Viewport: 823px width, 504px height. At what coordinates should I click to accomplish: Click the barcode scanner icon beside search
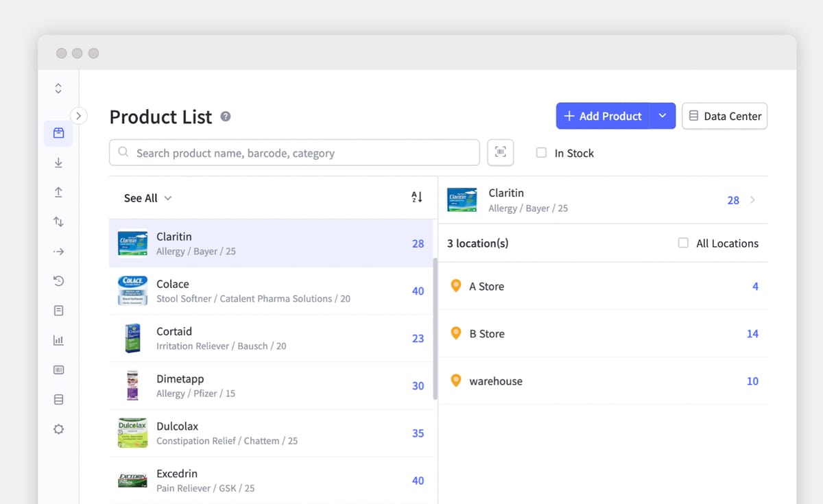coord(500,152)
